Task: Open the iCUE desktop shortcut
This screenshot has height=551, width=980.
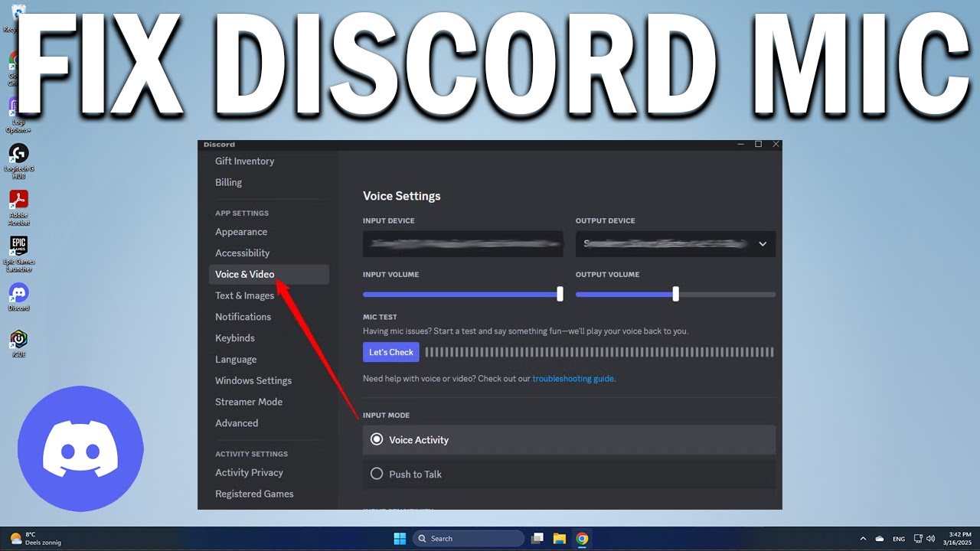Action: click(18, 343)
